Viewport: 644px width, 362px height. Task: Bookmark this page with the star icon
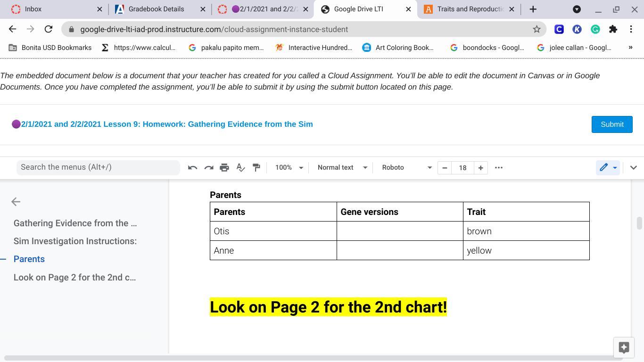click(537, 29)
